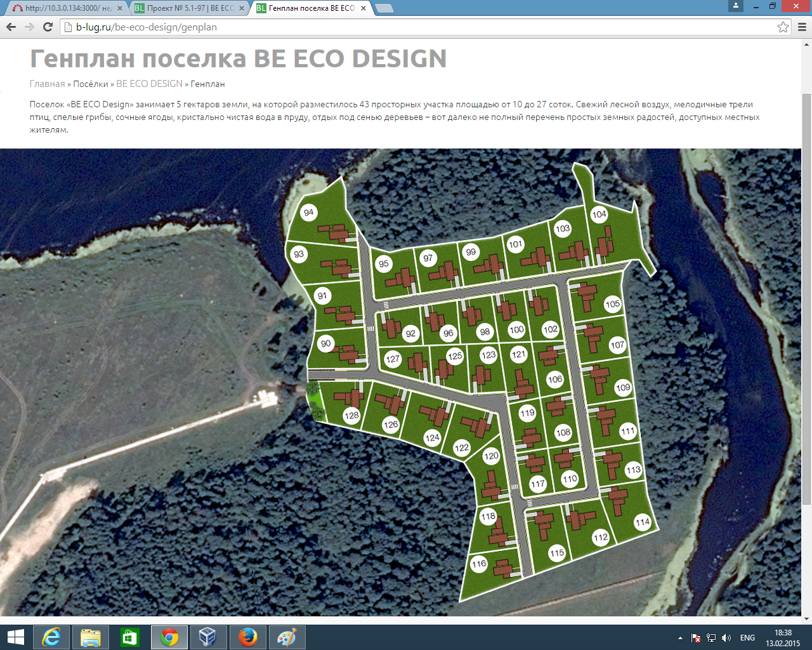
Task: Switch to the 10.3.0.134:3000 tab
Action: pos(62,8)
